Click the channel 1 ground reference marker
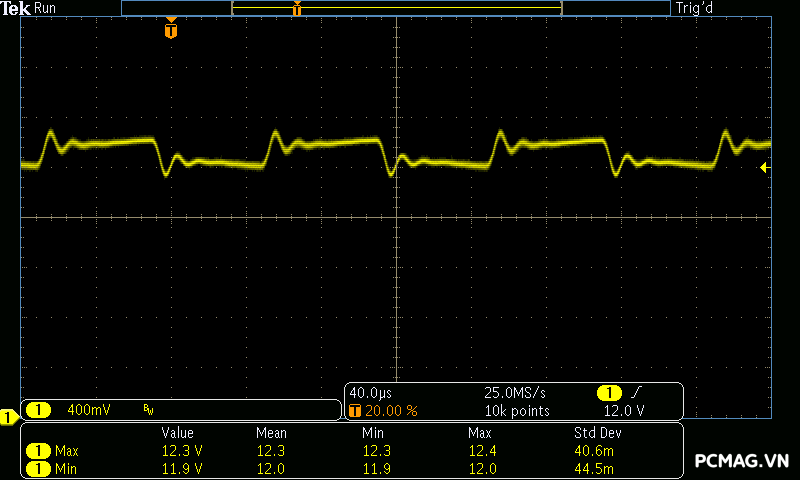The image size is (800, 480). pyautogui.click(x=8, y=416)
